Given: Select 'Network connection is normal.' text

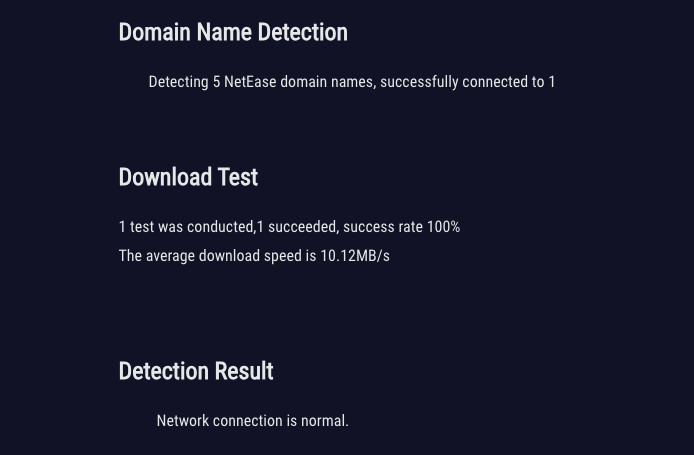Looking at the screenshot, I should 253,420.
